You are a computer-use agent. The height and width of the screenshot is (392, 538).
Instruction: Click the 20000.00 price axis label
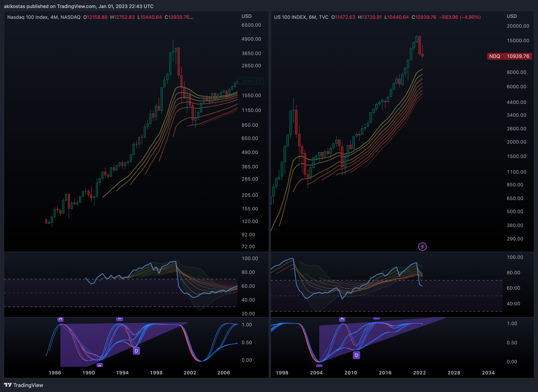pyautogui.click(x=518, y=26)
